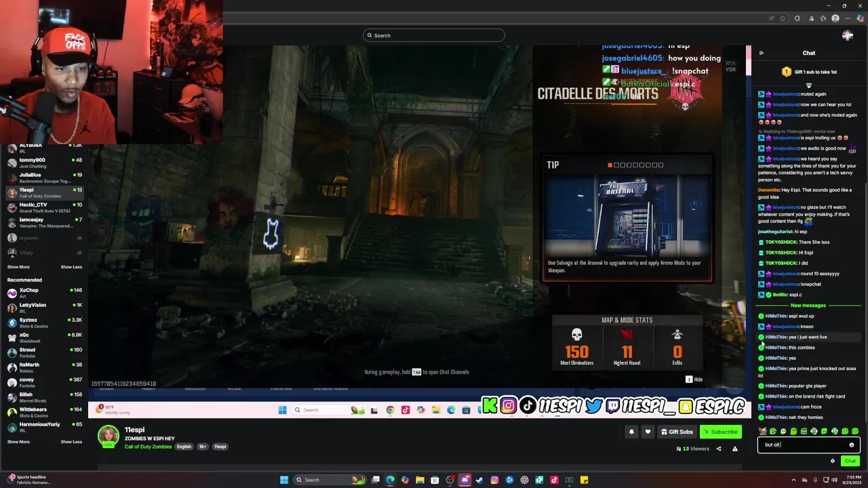Screen dimensions: 868x488
Task: Open the emote picker in chat input
Action: 852,445
